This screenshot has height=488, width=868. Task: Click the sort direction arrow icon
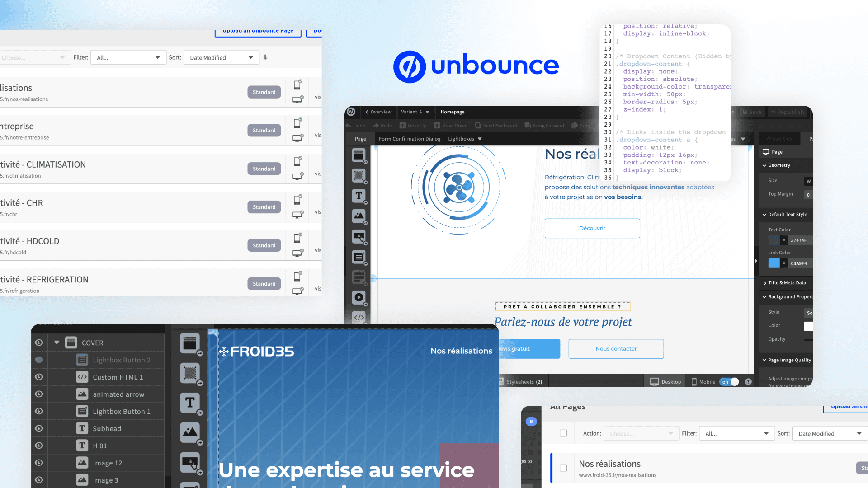265,57
